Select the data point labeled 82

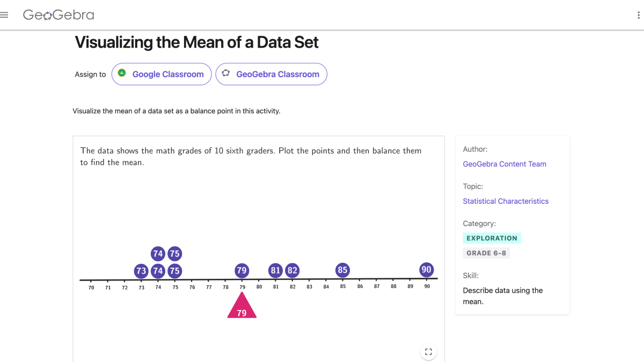pos(292,270)
